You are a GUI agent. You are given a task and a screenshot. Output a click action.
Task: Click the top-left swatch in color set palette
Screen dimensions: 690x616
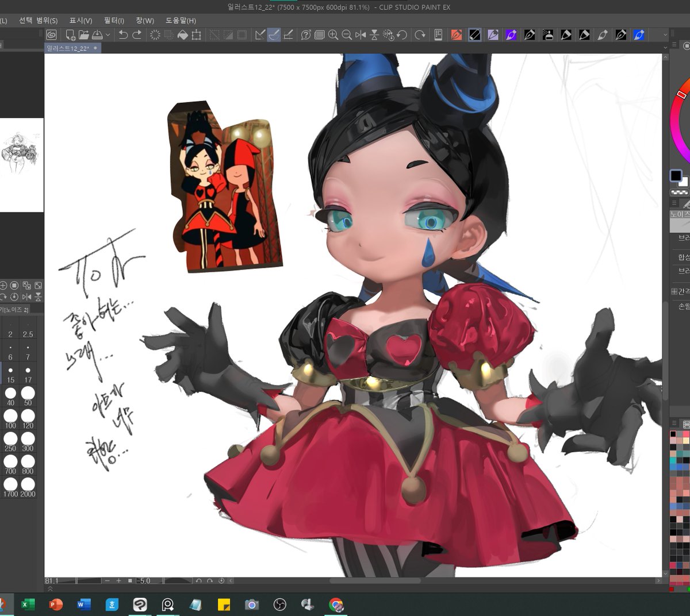[x=673, y=434]
